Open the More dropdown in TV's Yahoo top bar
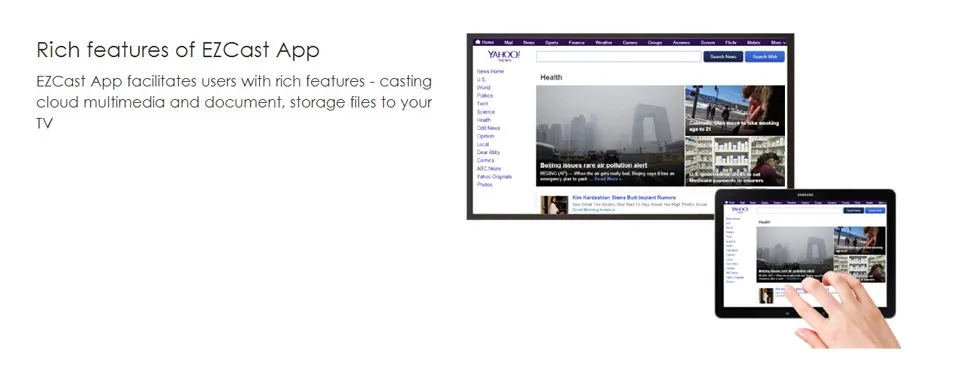This screenshot has height=366, width=960. tap(778, 43)
